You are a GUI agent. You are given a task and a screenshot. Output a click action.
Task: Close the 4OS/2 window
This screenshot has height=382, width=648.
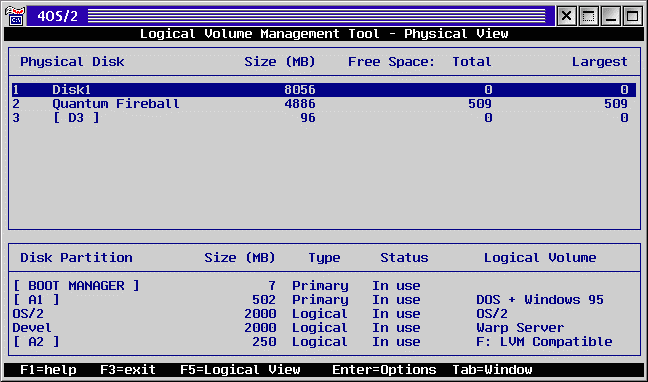coord(567,16)
